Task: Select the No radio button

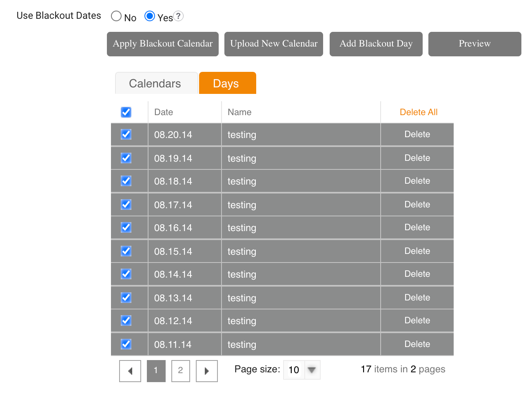Action: point(116,16)
